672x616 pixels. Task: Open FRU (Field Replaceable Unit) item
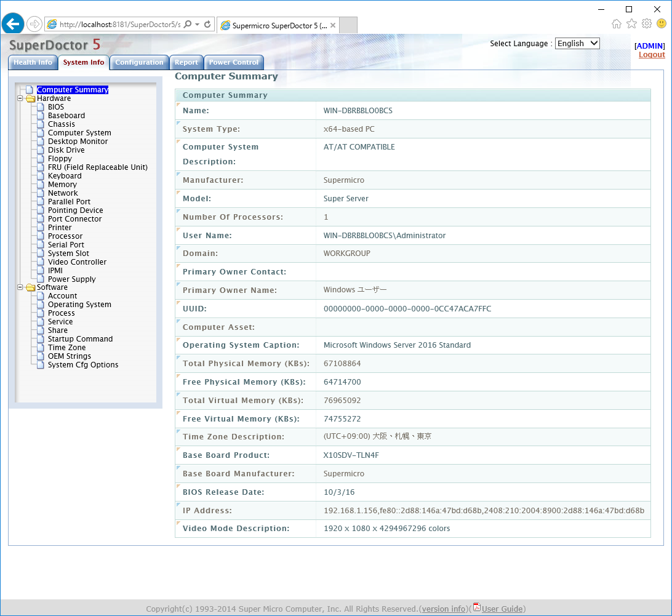[97, 167]
